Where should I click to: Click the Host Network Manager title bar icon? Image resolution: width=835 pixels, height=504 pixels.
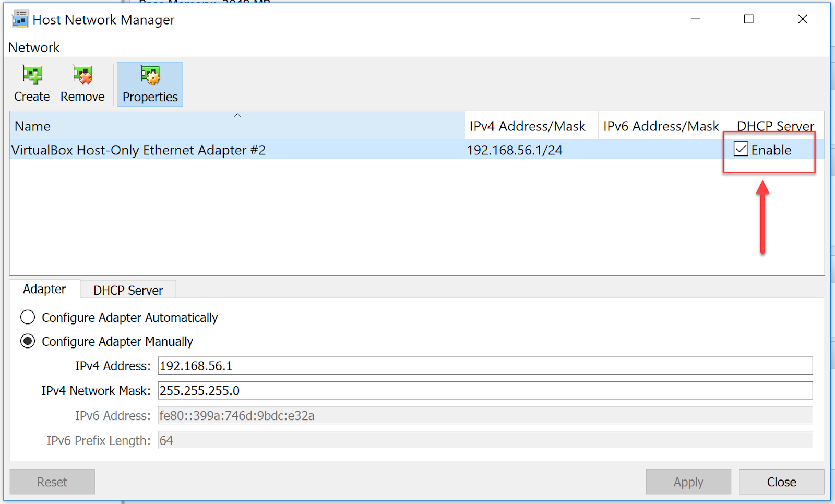tap(20, 19)
